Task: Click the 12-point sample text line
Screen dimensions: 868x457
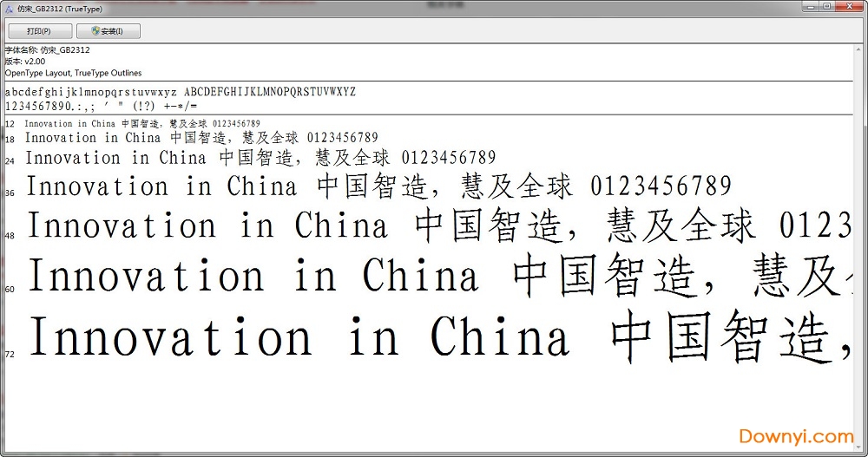Action: pyautogui.click(x=142, y=123)
